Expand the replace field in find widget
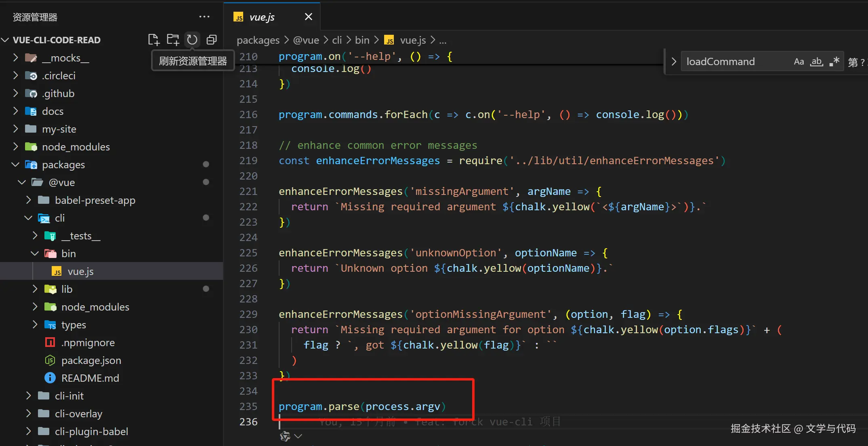This screenshot has height=446, width=868. pos(674,62)
